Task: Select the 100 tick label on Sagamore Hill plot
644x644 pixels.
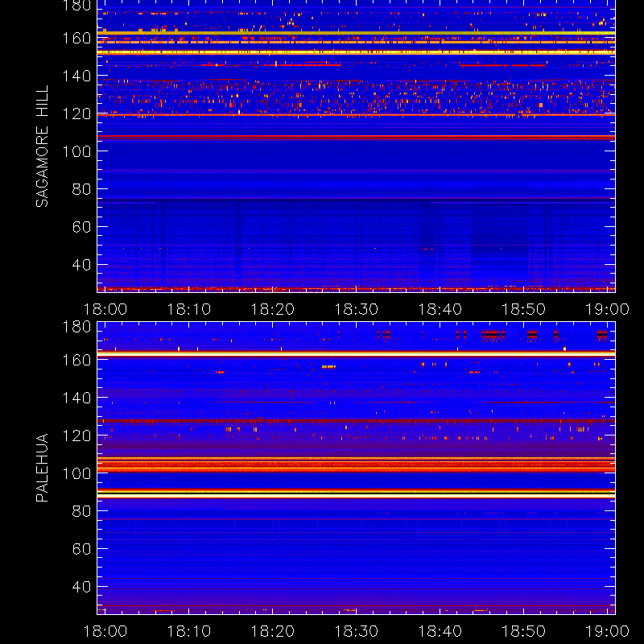Action: [76, 151]
